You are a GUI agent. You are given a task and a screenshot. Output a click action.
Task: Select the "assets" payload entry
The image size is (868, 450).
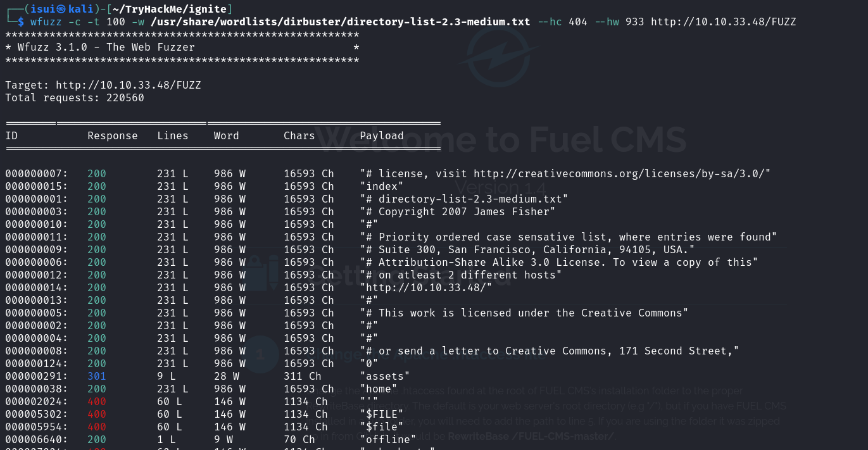384,376
